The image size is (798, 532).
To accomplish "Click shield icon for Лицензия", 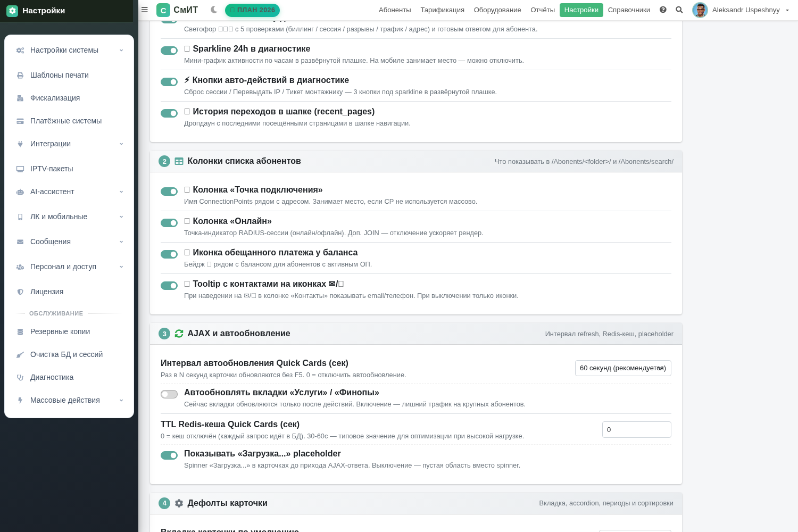I will pyautogui.click(x=20, y=292).
